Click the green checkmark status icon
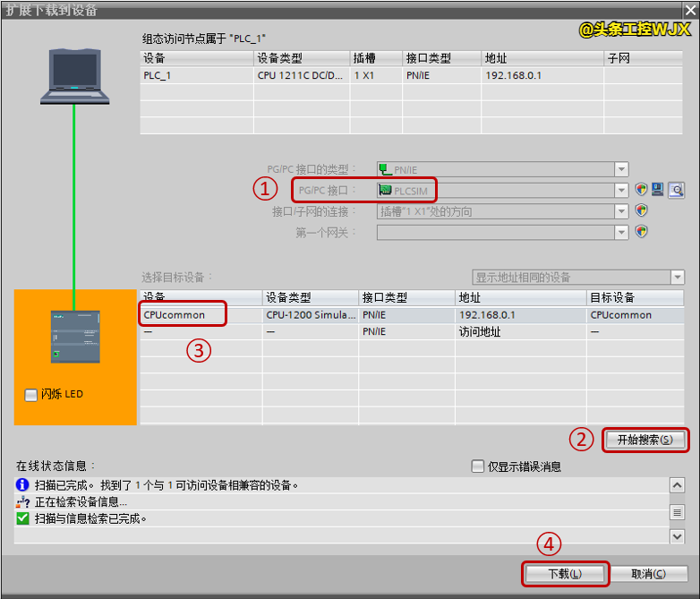Image resolution: width=700 pixels, height=599 pixels. tap(23, 518)
